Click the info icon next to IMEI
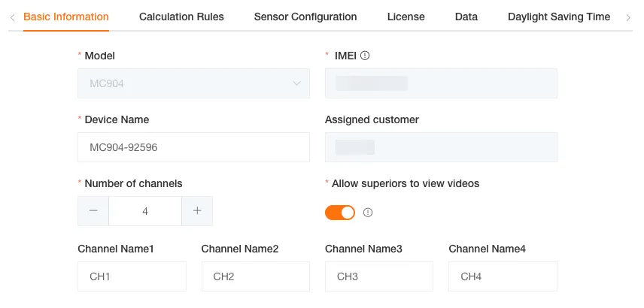 point(365,56)
